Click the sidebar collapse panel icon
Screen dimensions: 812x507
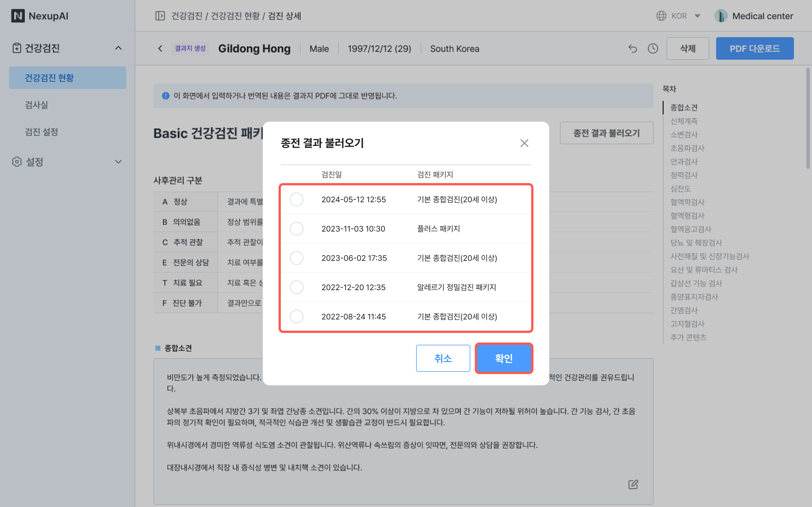coord(160,16)
